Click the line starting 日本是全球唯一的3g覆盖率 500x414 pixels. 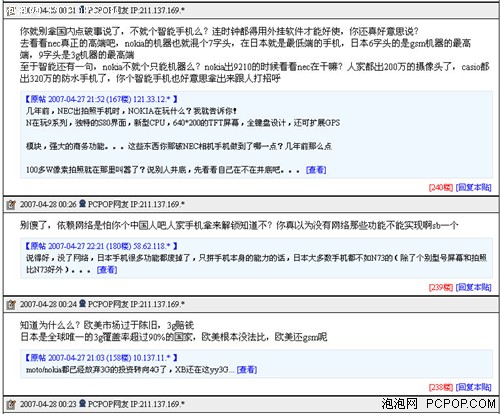[x=173, y=337]
